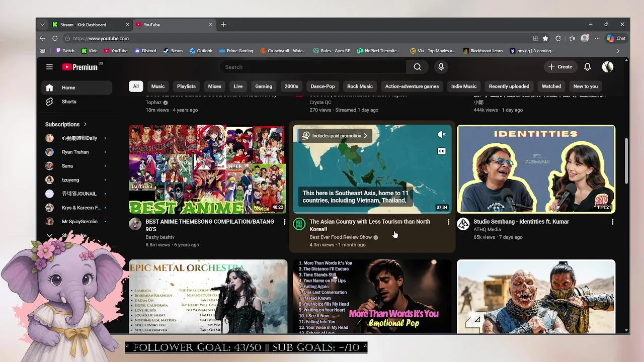This screenshot has width=644, height=362.
Task: Open More Than Words It's You thumbnail
Action: point(372,297)
